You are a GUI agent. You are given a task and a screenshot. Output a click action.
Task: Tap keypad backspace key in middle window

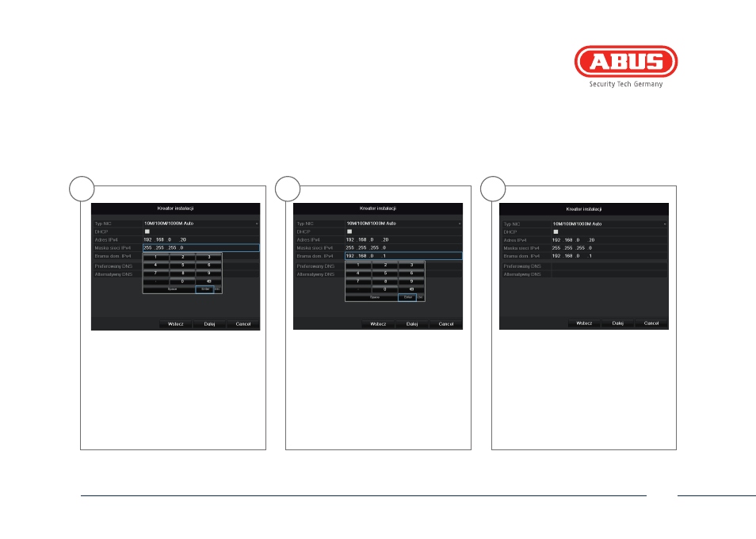[411, 289]
